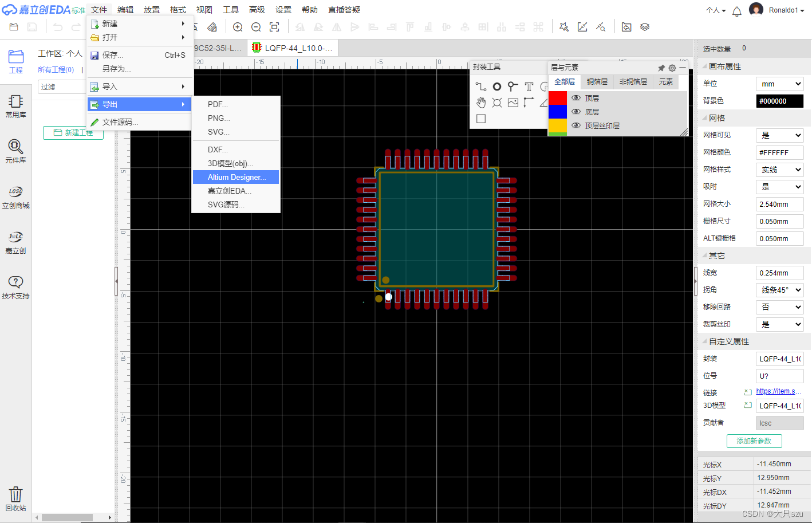Click 直播答疑 in the menu bar
812x523 pixels.
(344, 10)
